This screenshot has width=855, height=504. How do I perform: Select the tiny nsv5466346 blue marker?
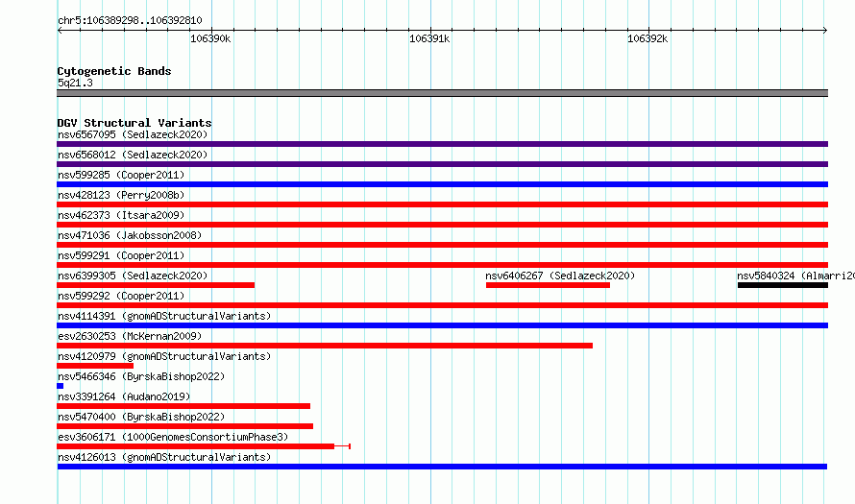click(x=60, y=386)
